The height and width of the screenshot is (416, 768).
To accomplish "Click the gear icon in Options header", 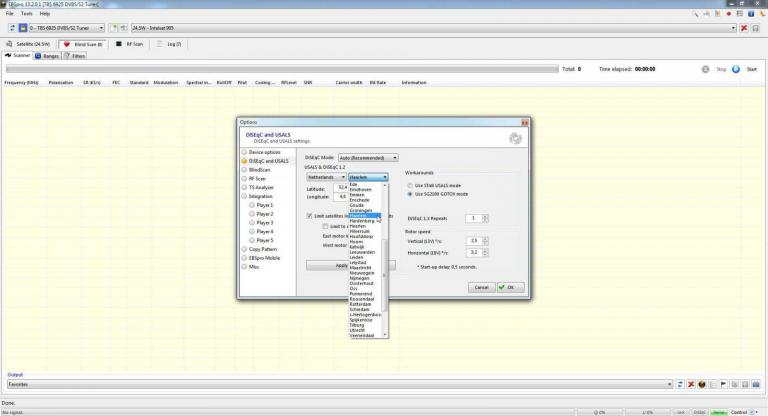I will click(x=515, y=139).
